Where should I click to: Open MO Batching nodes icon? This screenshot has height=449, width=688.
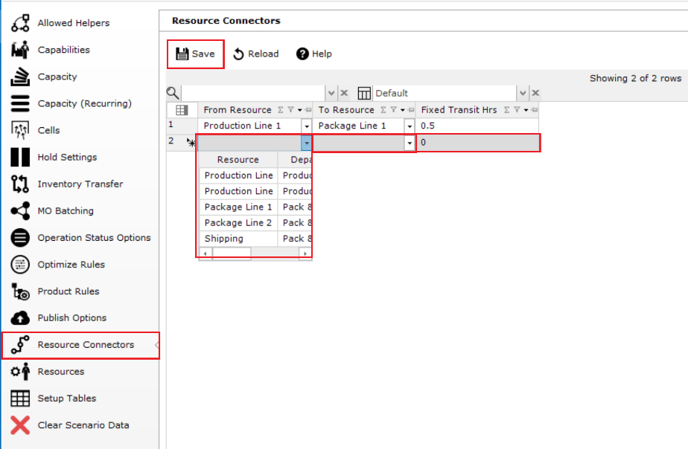pos(20,211)
